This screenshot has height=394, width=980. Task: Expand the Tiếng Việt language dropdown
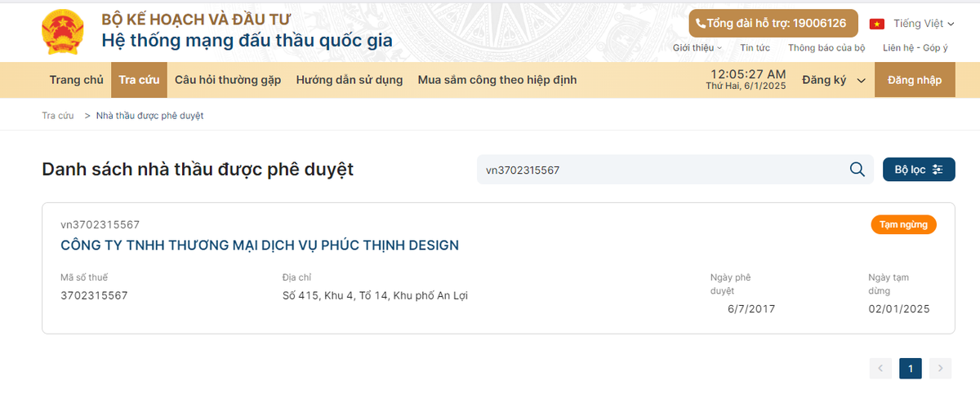click(x=923, y=24)
